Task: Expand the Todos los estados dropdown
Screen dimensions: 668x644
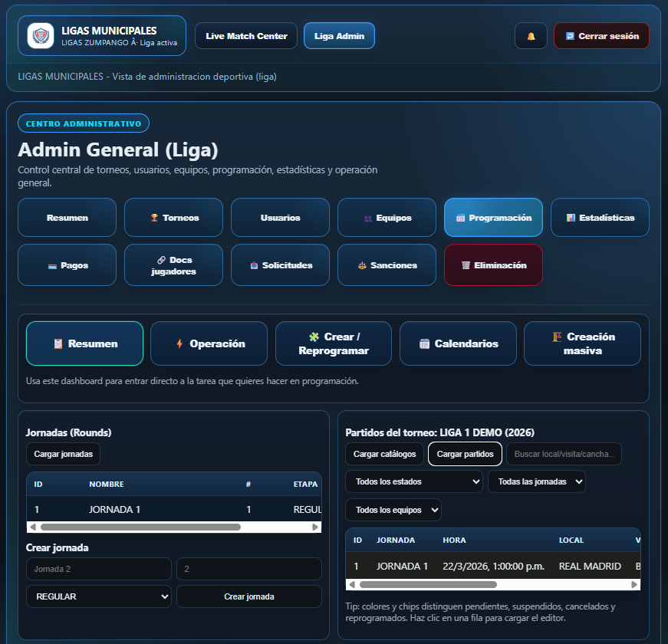Action: [414, 481]
